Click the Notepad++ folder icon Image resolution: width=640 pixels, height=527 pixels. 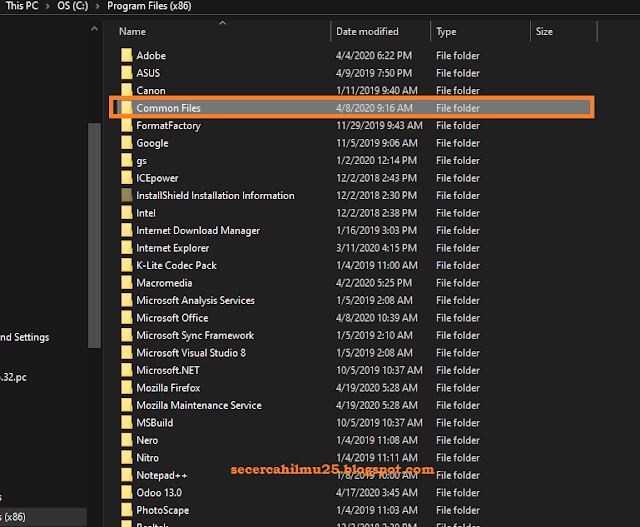click(x=127, y=475)
